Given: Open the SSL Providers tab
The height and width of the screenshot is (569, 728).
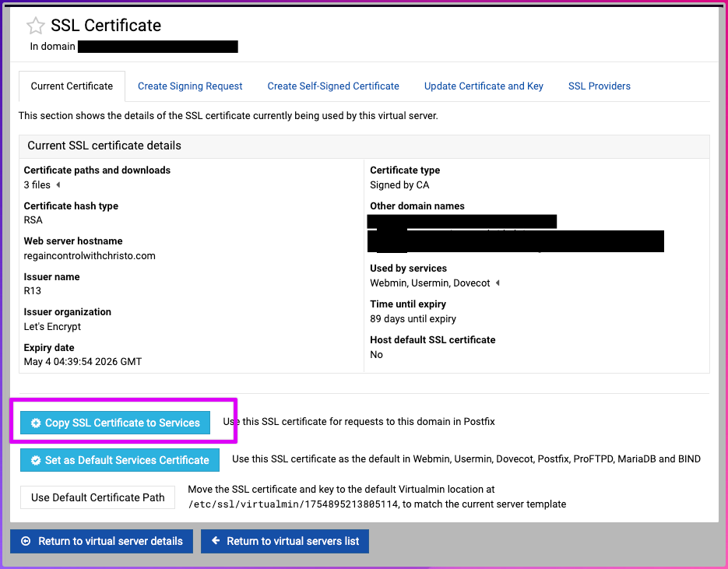Looking at the screenshot, I should [x=599, y=86].
